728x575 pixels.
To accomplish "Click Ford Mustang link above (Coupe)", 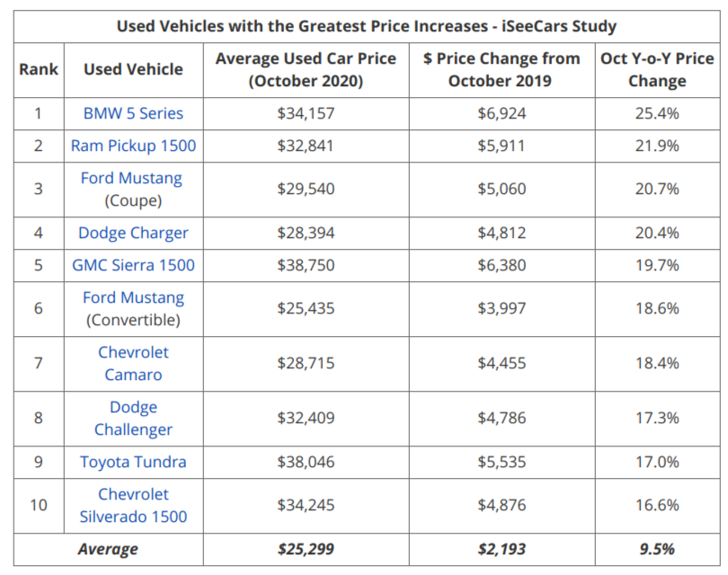I will 131,178.
